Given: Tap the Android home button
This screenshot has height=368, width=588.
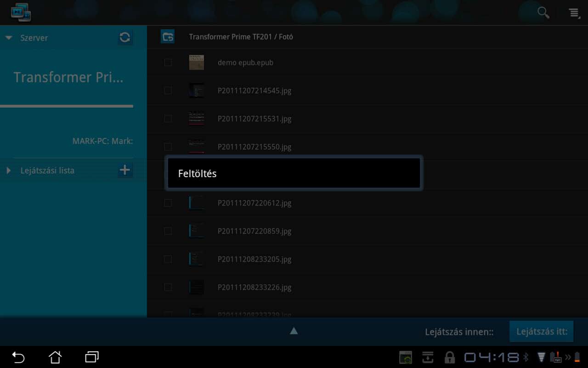Looking at the screenshot, I should [55, 357].
